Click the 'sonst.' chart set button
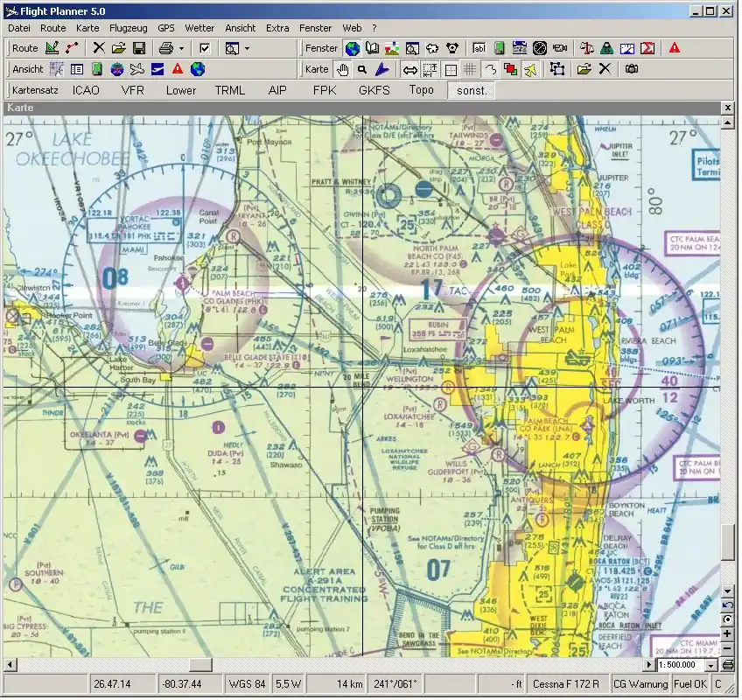Viewport: 742px width, 700px height. click(472, 90)
